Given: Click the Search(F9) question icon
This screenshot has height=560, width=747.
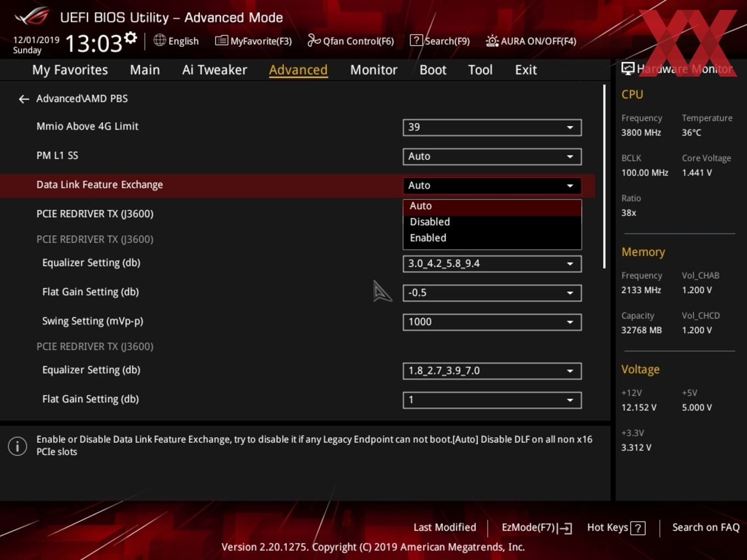Looking at the screenshot, I should pos(416,40).
